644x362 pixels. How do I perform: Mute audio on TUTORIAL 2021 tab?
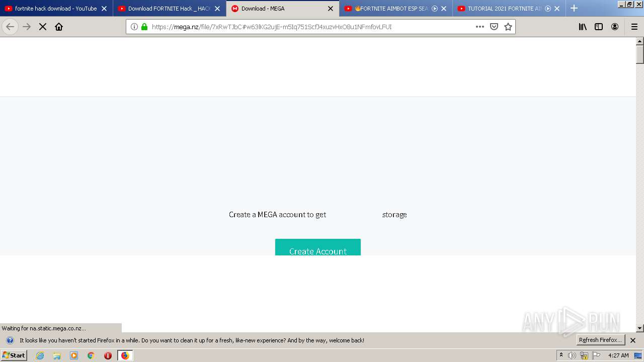(x=548, y=9)
